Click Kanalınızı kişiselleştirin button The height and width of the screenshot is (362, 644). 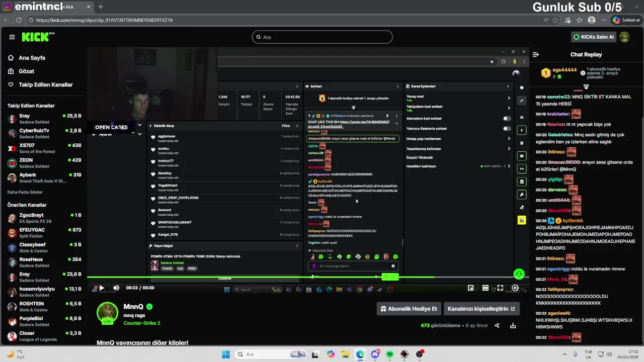click(x=481, y=309)
